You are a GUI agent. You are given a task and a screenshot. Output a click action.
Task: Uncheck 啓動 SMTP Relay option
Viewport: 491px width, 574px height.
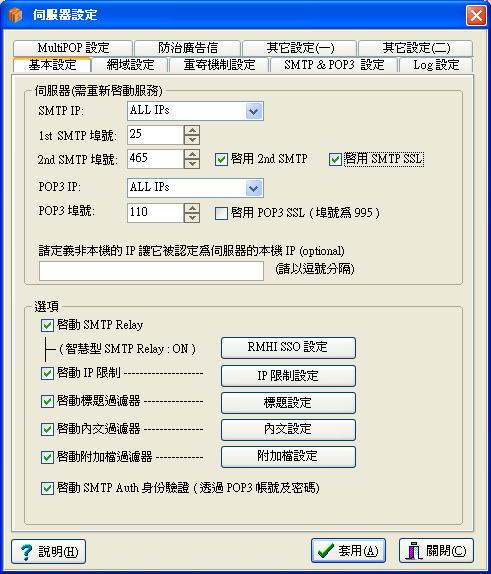click(x=47, y=325)
